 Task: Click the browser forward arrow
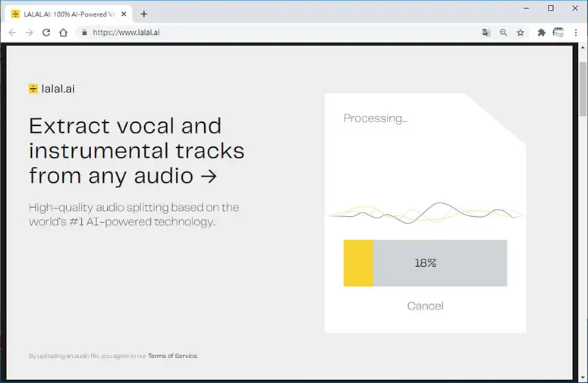point(30,33)
